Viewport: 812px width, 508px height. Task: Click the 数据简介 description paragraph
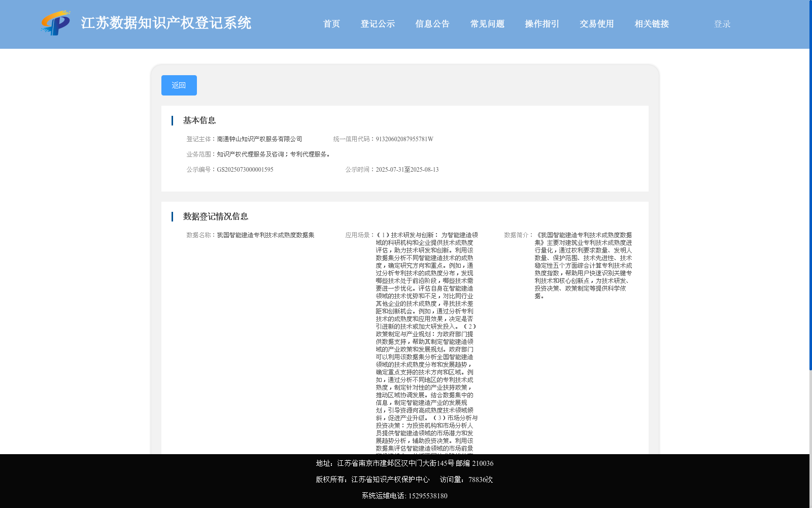pos(583,266)
